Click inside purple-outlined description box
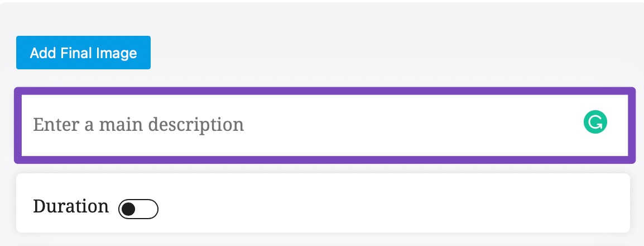Viewport: 644px width, 246px height. [325, 125]
